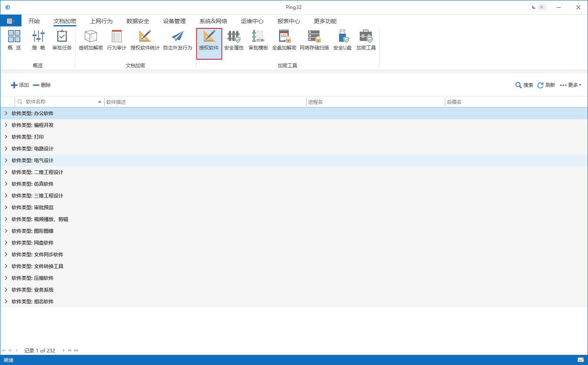Viewport: 588px width, 365px height.
Task: Expand 软件类型: 打印 group
Action: tap(6, 137)
